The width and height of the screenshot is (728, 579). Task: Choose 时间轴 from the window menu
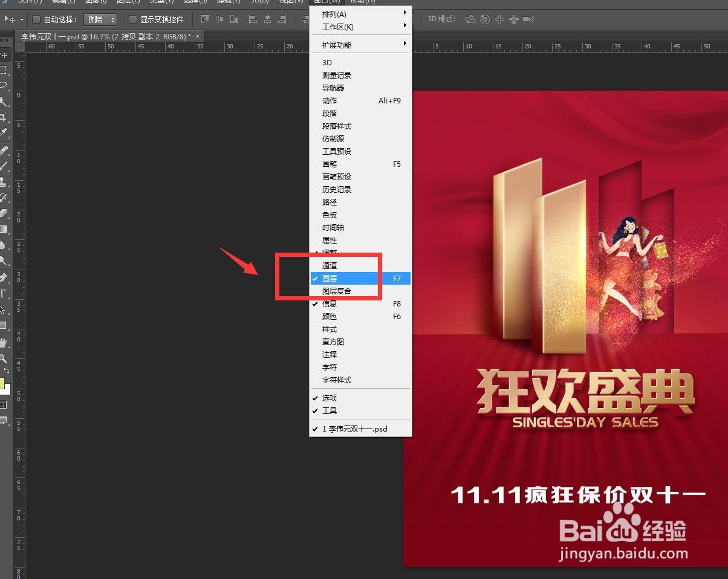360,228
